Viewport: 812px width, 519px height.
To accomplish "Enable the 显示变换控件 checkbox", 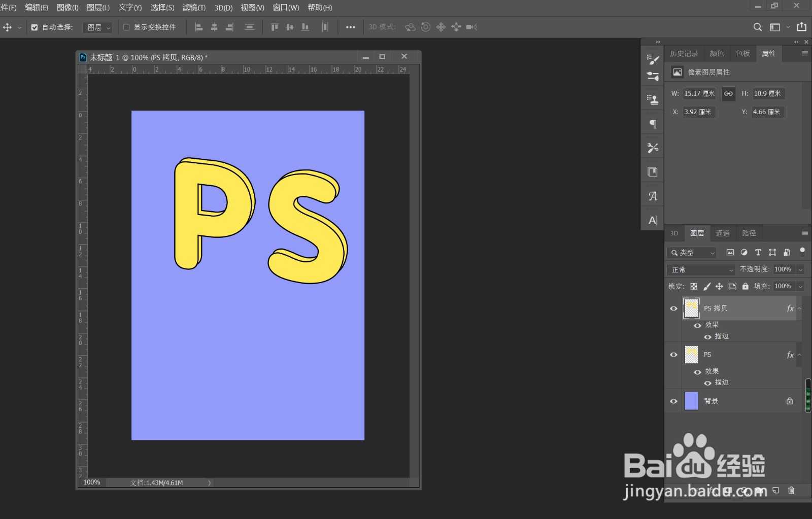I will pyautogui.click(x=126, y=27).
